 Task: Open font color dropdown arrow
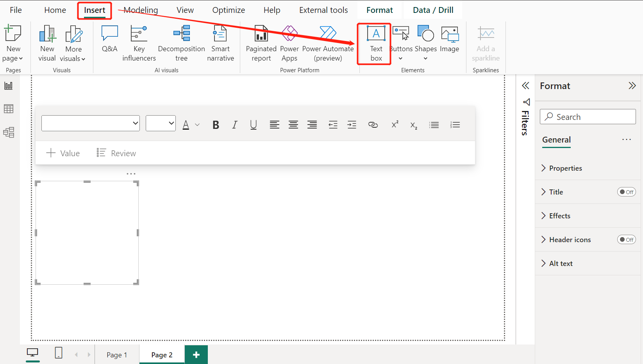coord(197,125)
